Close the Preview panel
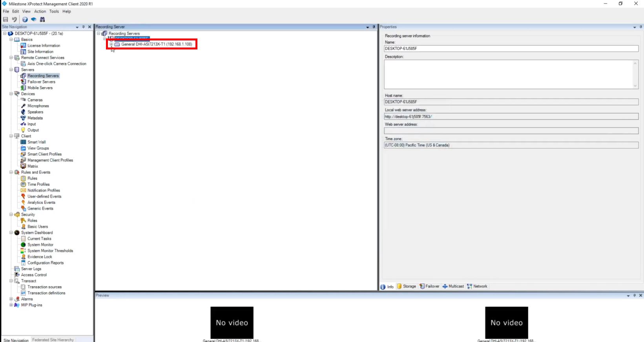 (641, 295)
